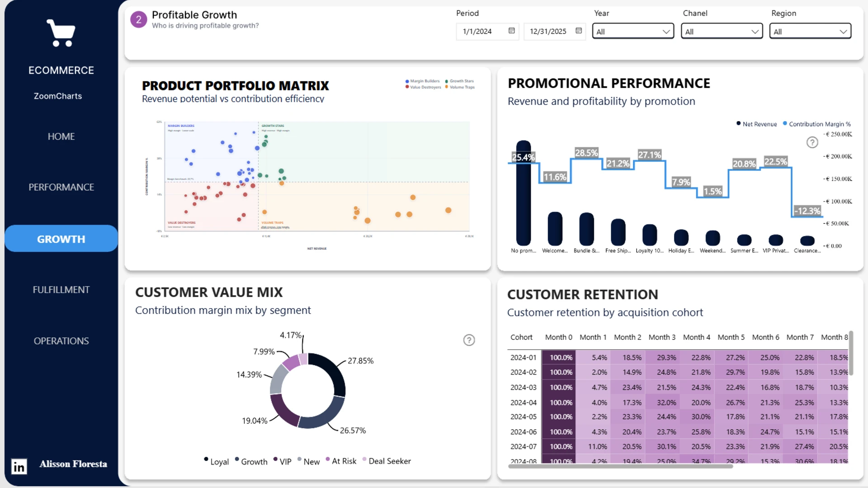This screenshot has width=868, height=488.
Task: Select the No promotion revenue bar
Action: coord(523,193)
